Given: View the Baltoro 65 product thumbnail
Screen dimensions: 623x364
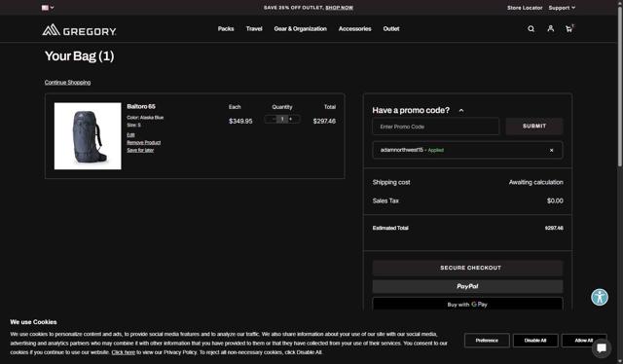Looking at the screenshot, I should (x=88, y=136).
